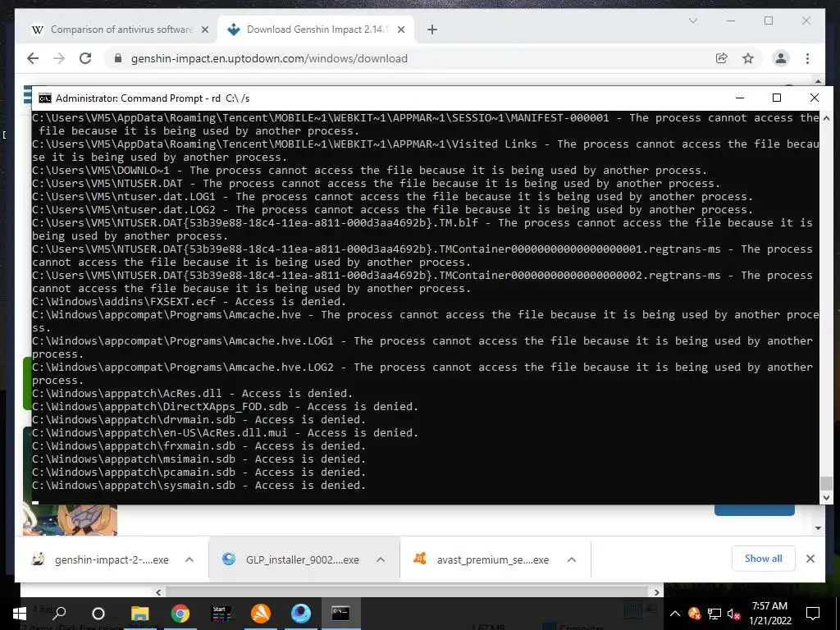
Task: Click the Chrome forward navigation arrow
Action: (59, 58)
